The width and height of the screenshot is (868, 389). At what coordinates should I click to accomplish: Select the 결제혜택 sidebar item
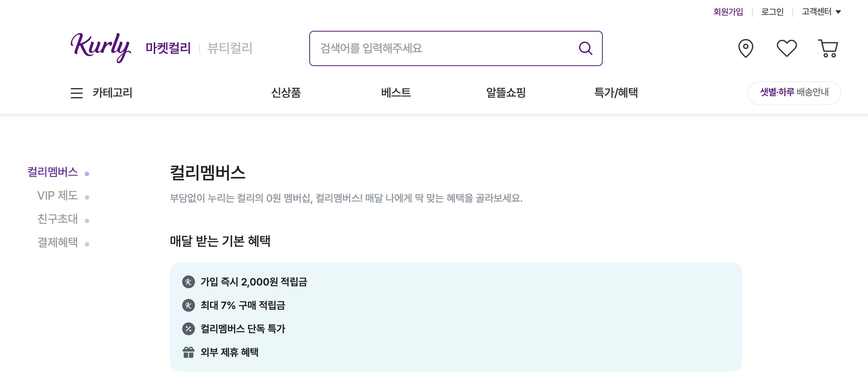click(57, 243)
